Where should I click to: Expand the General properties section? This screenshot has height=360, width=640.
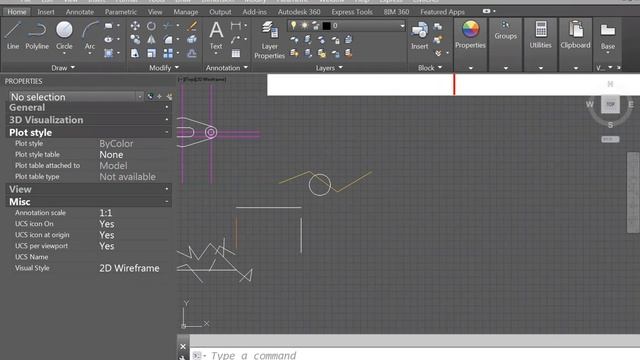(167, 107)
